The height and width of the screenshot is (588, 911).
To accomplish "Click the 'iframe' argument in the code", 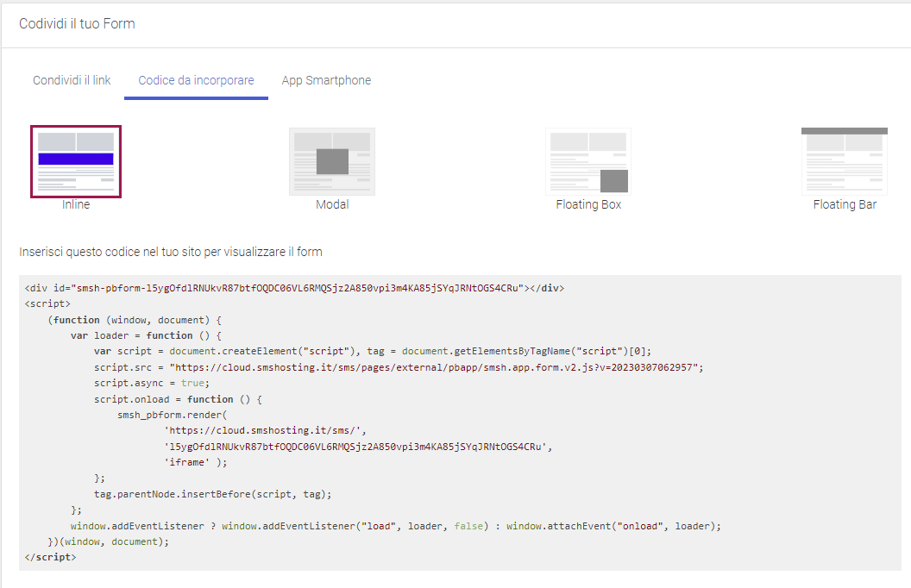I will click(195, 462).
